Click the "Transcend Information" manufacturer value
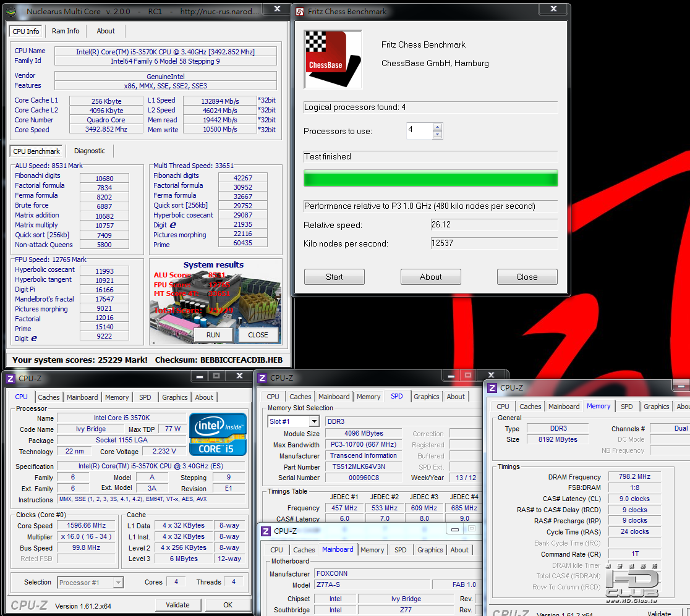The height and width of the screenshot is (616, 690). 364,455
